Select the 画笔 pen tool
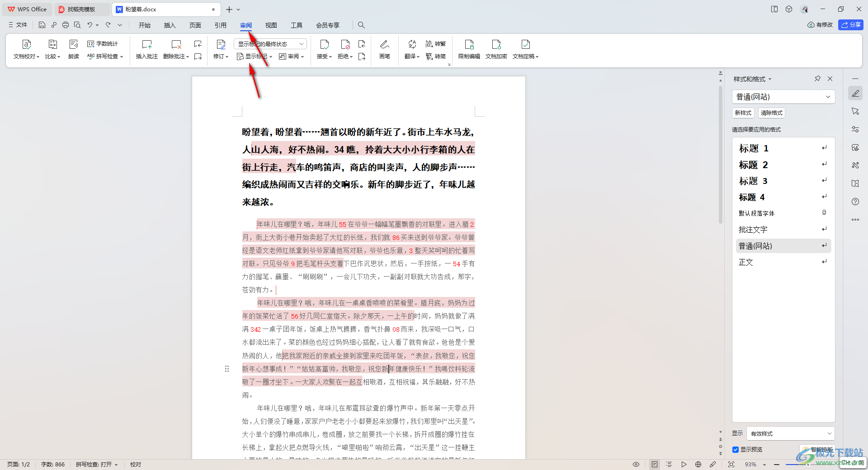 tap(385, 50)
